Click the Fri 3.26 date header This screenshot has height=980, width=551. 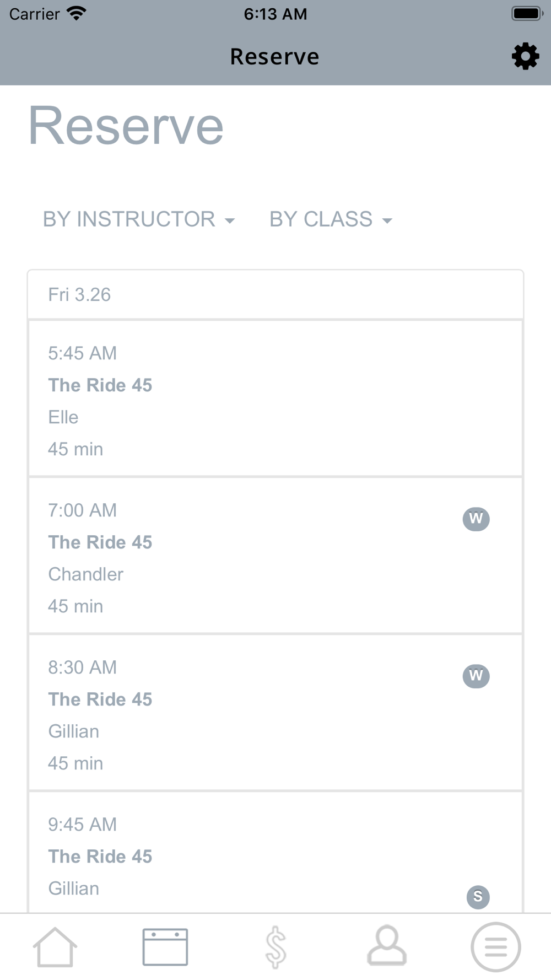point(275,295)
